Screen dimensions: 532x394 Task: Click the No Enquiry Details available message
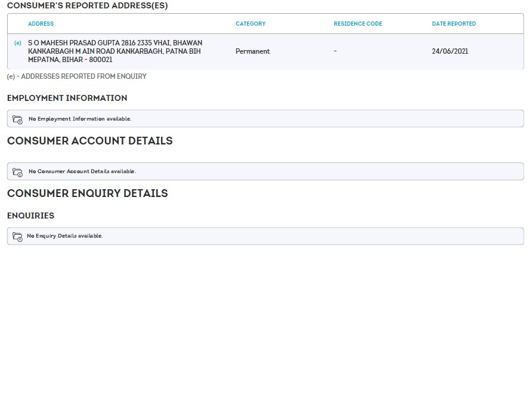coord(64,236)
